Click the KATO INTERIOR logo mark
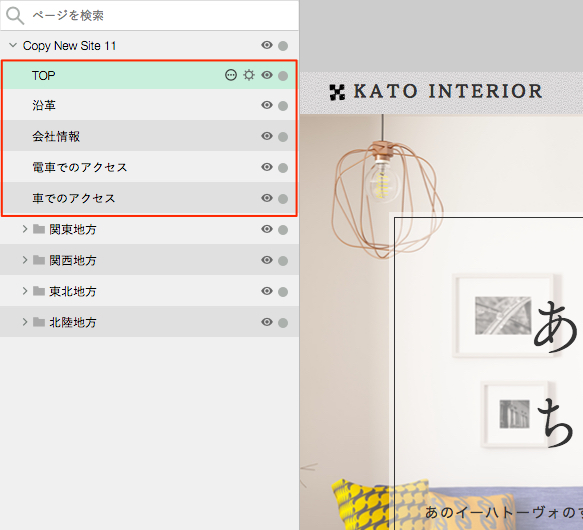Image resolution: width=583 pixels, height=530 pixels. click(x=337, y=92)
